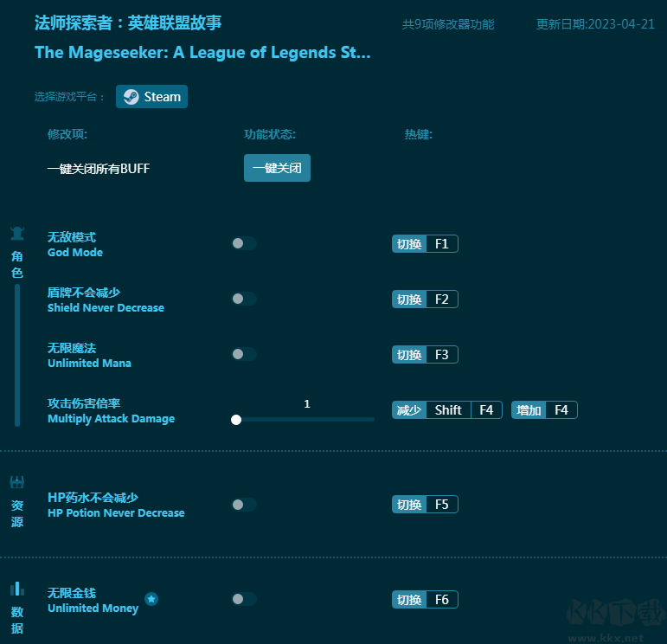Screen dimensions: 667x644
Task: Click the F5 hotkey for HP Potion
Action: point(441,505)
